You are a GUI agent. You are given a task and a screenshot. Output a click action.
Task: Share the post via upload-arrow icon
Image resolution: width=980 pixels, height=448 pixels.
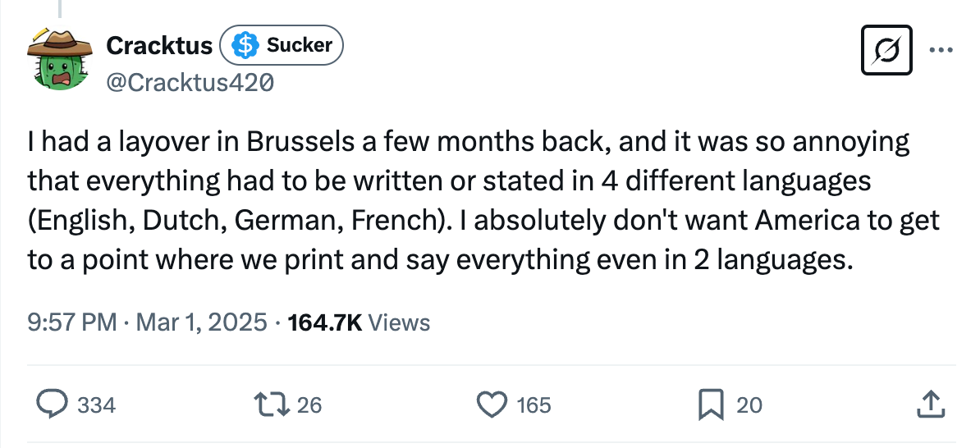pos(928,404)
